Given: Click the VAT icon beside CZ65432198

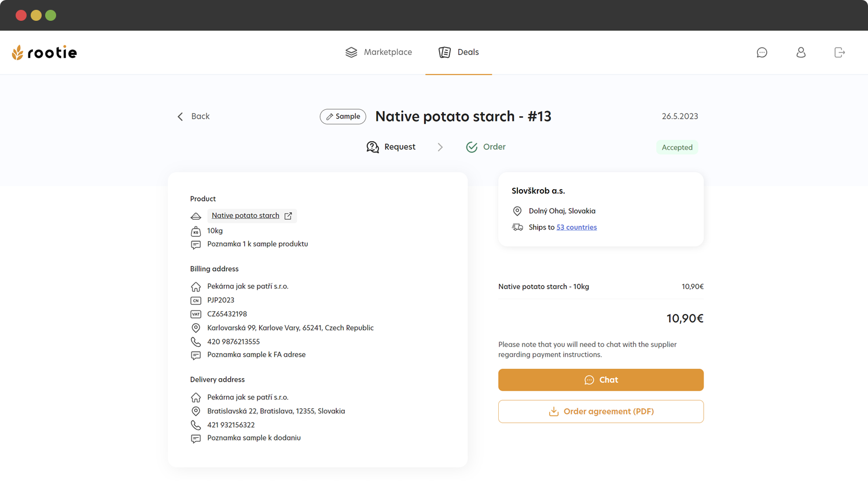Looking at the screenshot, I should 196,315.
